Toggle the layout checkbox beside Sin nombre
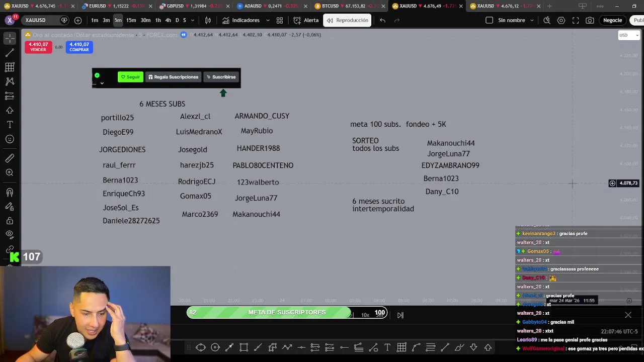 pyautogui.click(x=490, y=20)
